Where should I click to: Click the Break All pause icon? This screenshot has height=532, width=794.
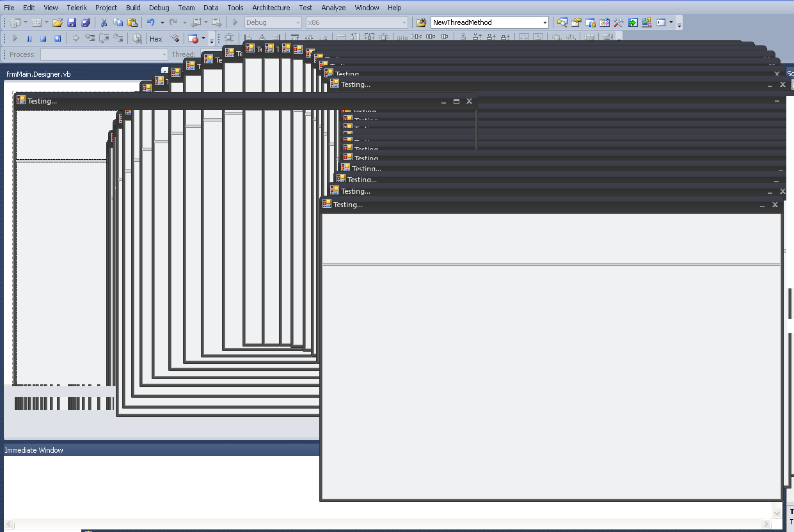29,38
